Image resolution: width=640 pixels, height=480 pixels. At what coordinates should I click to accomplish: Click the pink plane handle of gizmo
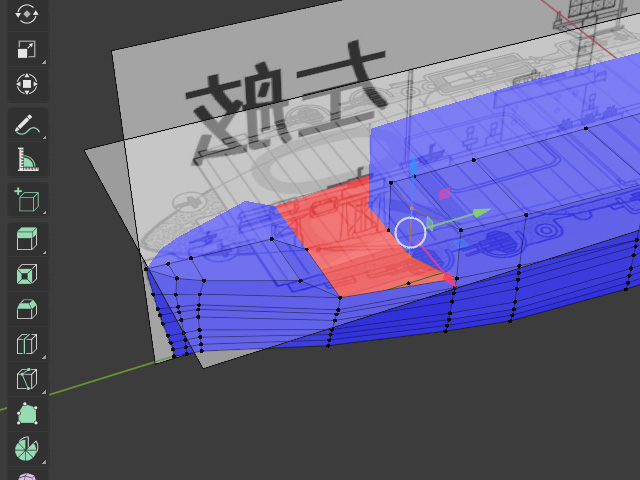(x=444, y=193)
